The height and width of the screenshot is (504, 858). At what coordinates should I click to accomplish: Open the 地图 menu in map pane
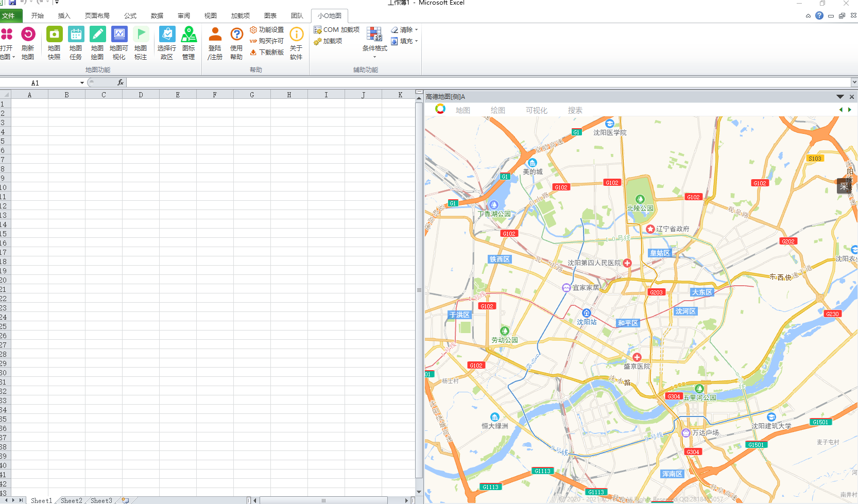(463, 110)
